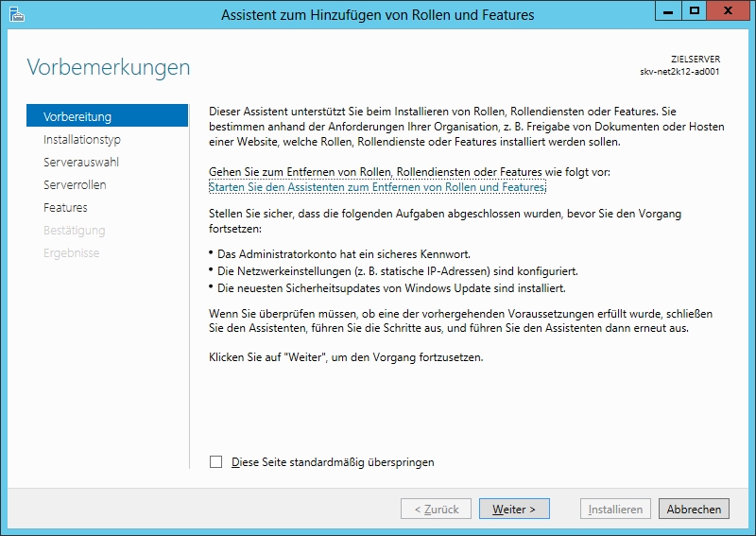Image resolution: width=756 pixels, height=536 pixels.
Task: Click the target server name skv-net2k12-ad001
Action: [x=679, y=72]
